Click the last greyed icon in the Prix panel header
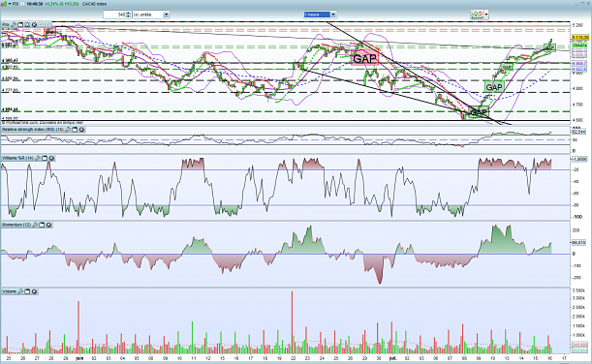The width and height of the screenshot is (592, 364). click(47, 24)
